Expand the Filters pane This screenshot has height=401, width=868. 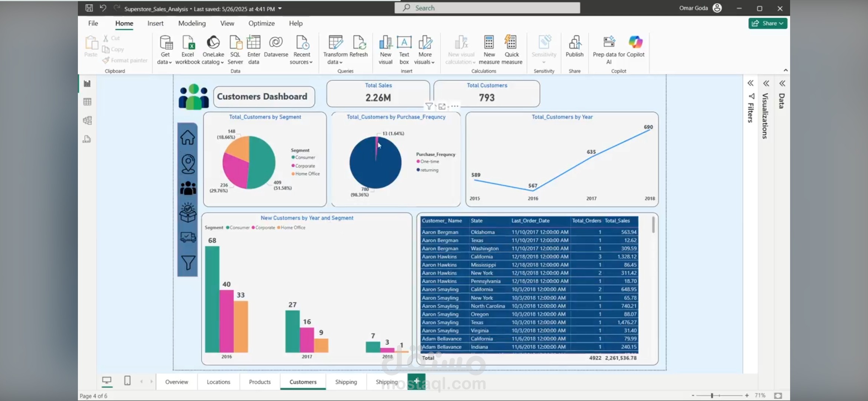pyautogui.click(x=750, y=83)
